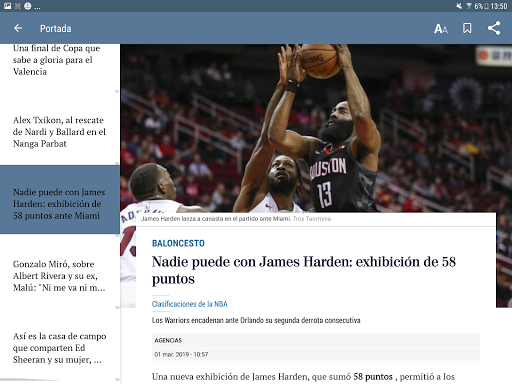Screen dimensions: 512x384
Task: Open the Warriors ante Orlando related link
Action: (x=256, y=320)
